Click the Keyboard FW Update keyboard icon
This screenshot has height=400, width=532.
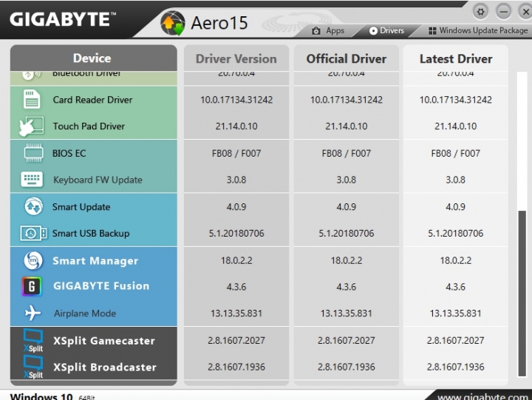32,180
